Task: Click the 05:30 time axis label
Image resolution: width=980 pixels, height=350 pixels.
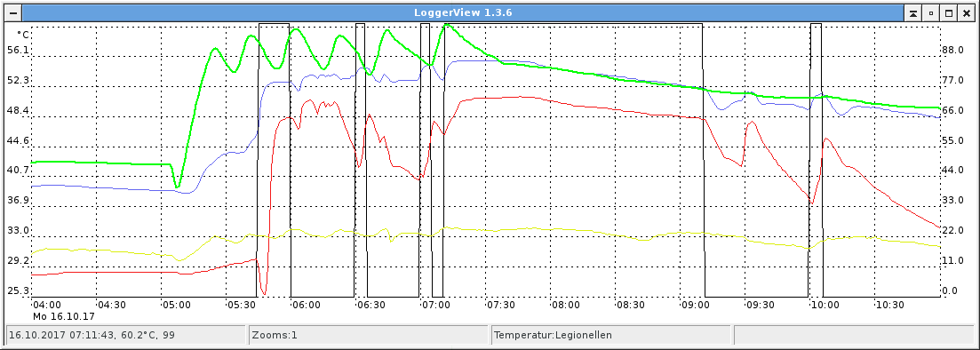Action: tap(242, 305)
